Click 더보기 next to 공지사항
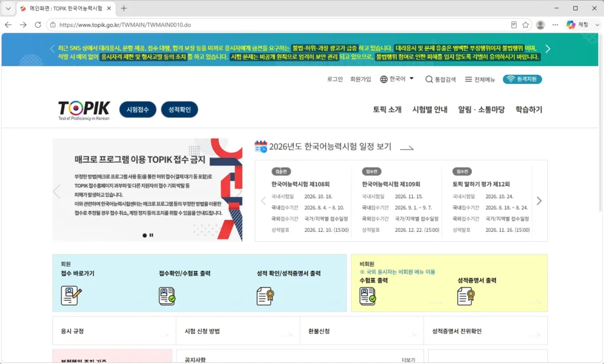The image size is (604, 364). 408,360
